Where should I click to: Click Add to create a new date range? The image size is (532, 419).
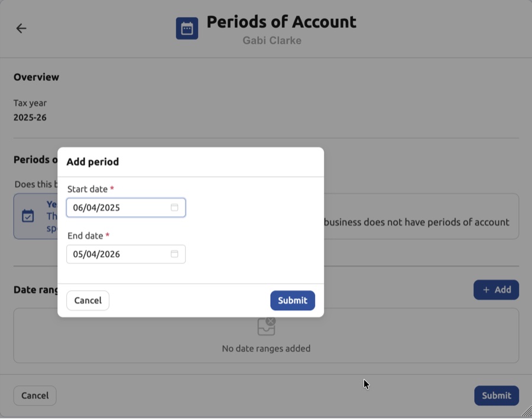click(x=496, y=290)
